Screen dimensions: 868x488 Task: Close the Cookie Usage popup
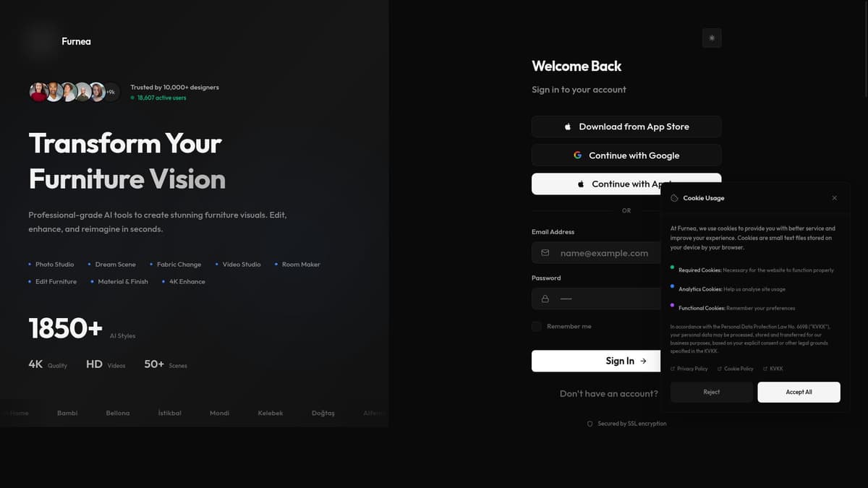click(834, 198)
